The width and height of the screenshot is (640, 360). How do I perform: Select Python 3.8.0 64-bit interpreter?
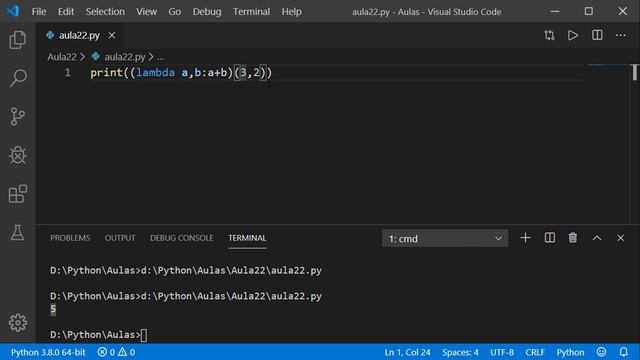pos(48,352)
